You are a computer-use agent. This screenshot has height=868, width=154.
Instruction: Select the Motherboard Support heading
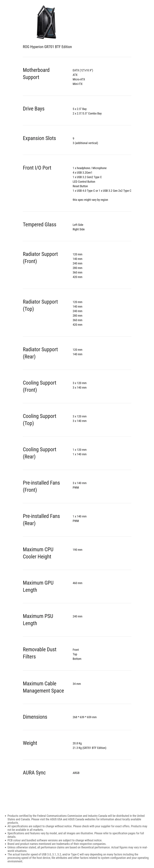(36, 73)
